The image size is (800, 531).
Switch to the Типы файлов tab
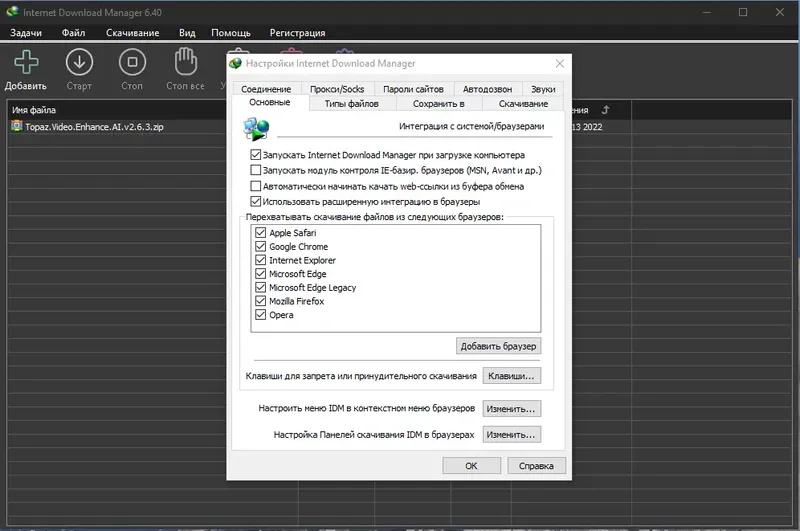(x=352, y=104)
